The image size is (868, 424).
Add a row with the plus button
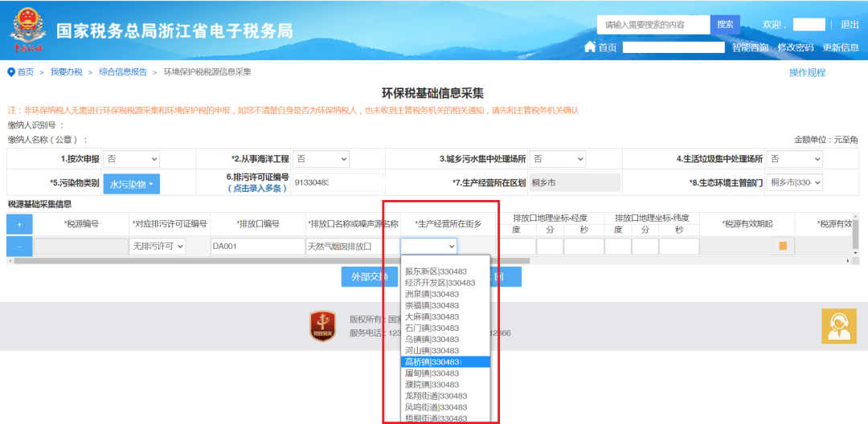pyautogui.click(x=19, y=224)
